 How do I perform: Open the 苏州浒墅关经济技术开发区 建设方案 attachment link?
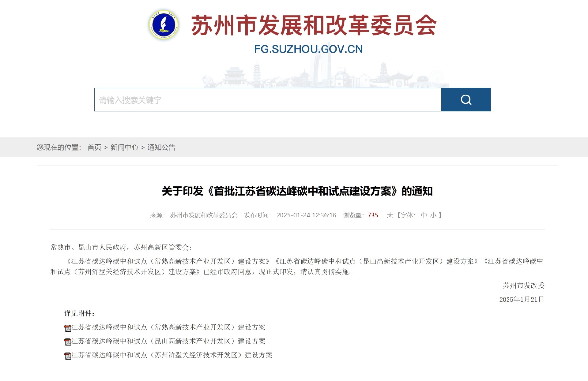tap(171, 355)
